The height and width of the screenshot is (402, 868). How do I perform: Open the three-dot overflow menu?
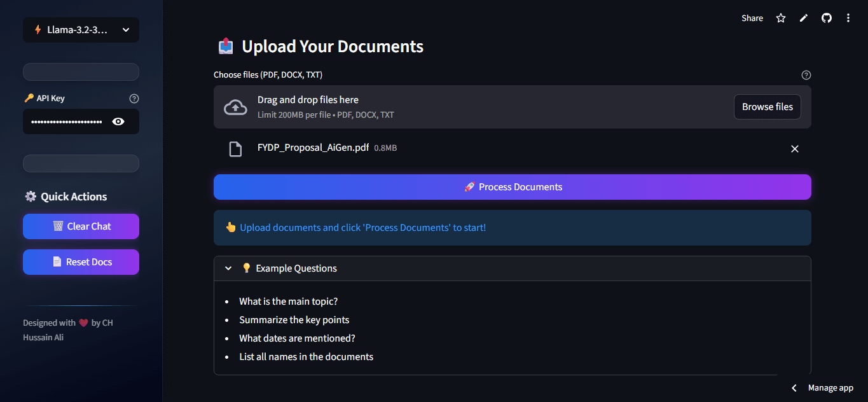click(848, 18)
